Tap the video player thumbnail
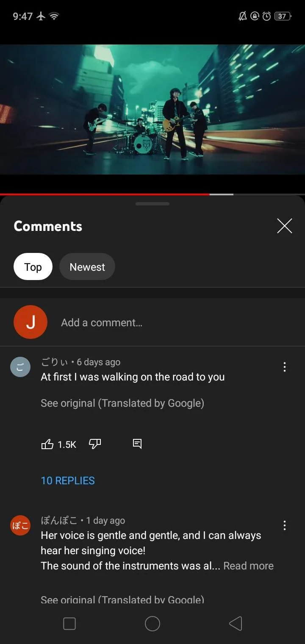The width and height of the screenshot is (305, 644). coord(152,109)
